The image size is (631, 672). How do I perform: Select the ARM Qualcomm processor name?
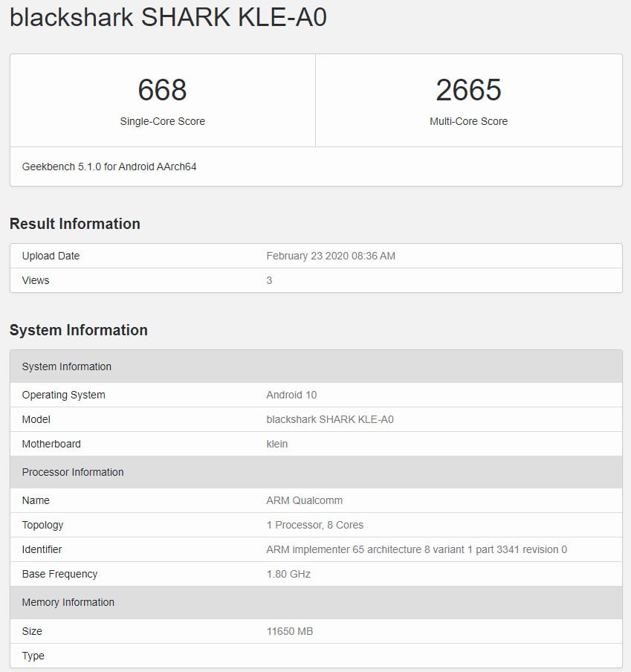(305, 500)
